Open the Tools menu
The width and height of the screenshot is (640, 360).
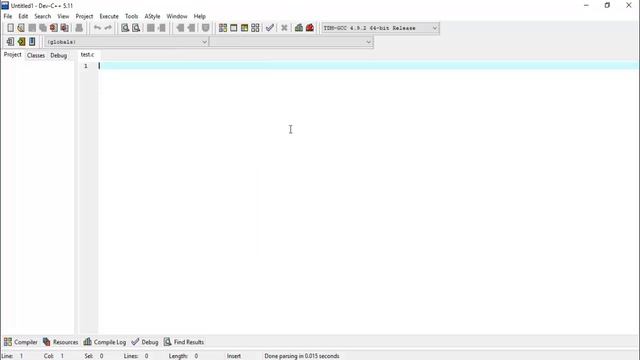131,16
